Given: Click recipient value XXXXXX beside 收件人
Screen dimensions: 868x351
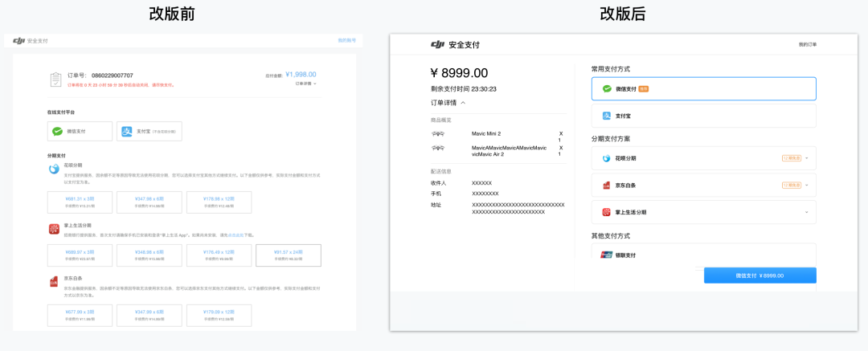Looking at the screenshot, I should coord(481,182).
